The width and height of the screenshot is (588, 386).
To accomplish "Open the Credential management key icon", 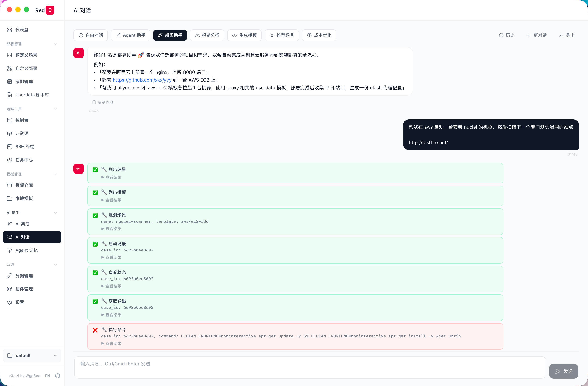I will click(10, 276).
